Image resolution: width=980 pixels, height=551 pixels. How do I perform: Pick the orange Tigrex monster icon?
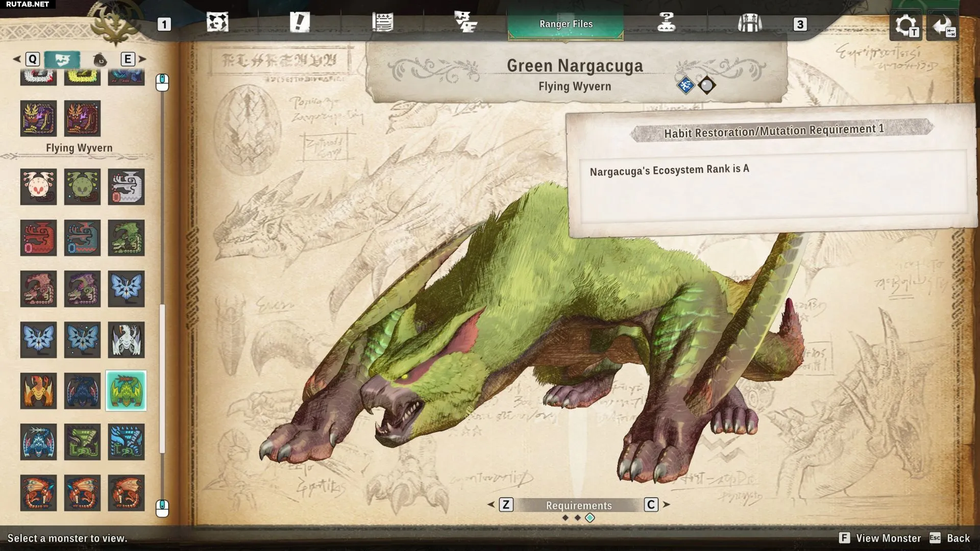click(38, 391)
